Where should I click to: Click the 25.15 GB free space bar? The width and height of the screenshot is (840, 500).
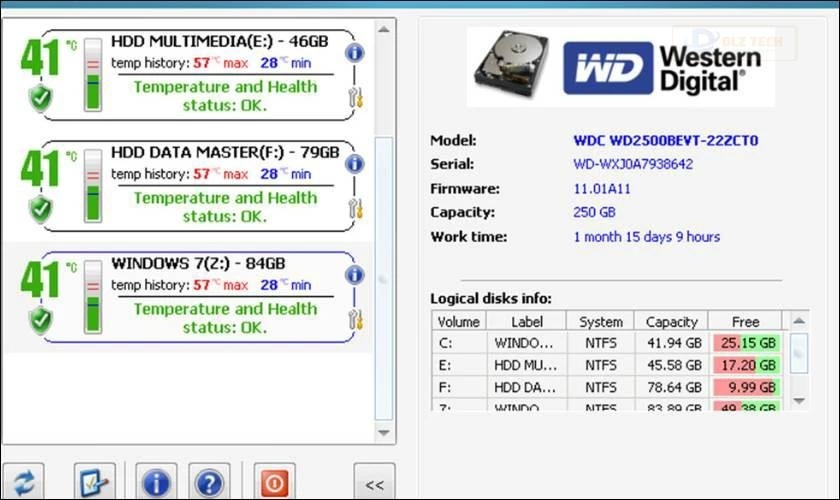pos(747,343)
